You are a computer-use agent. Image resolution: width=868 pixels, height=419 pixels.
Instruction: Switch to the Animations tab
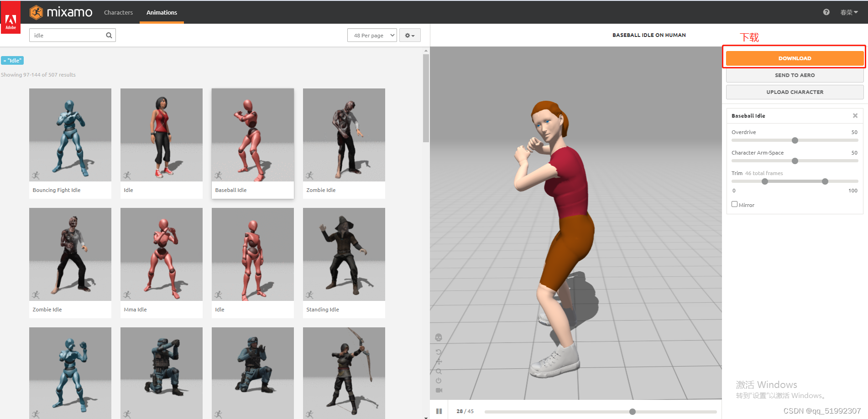tap(162, 12)
